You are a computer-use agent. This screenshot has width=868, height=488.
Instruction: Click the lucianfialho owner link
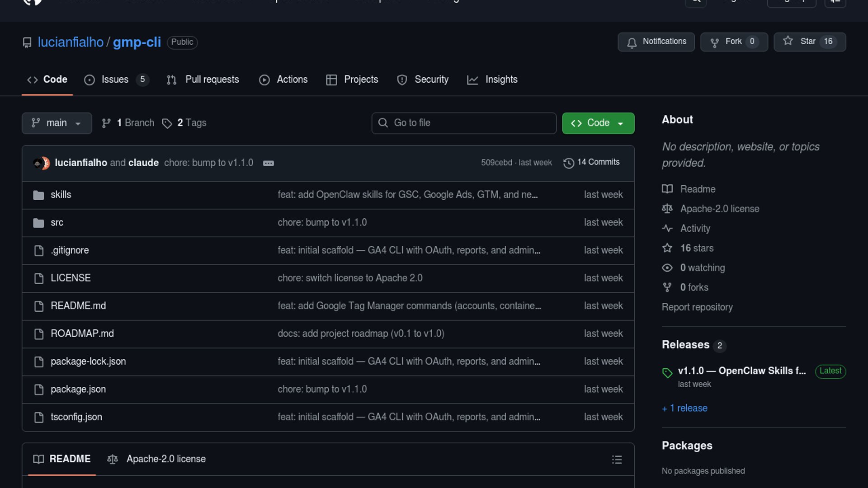[71, 42]
